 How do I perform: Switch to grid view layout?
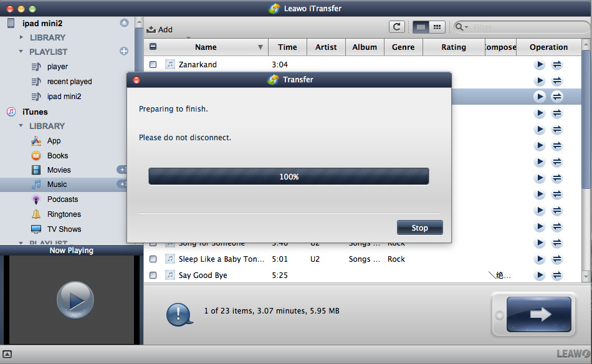click(x=437, y=27)
